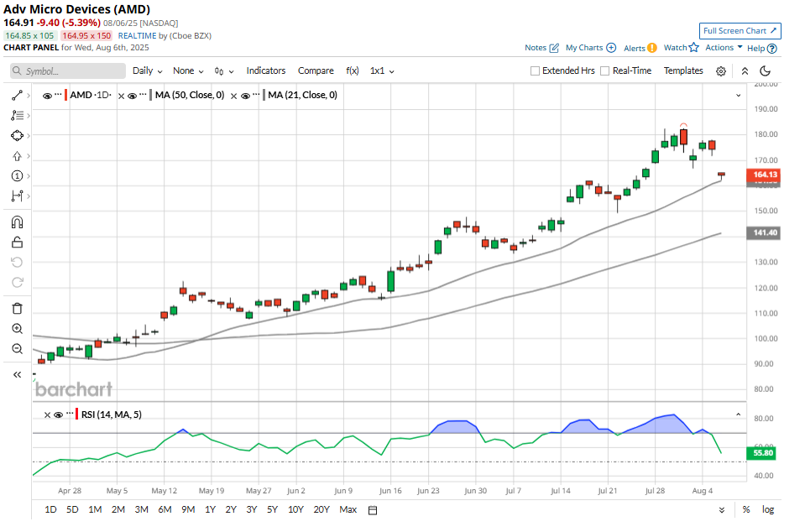805x532 pixels.
Task: Choose the shapes drawing tool
Action: 17,135
